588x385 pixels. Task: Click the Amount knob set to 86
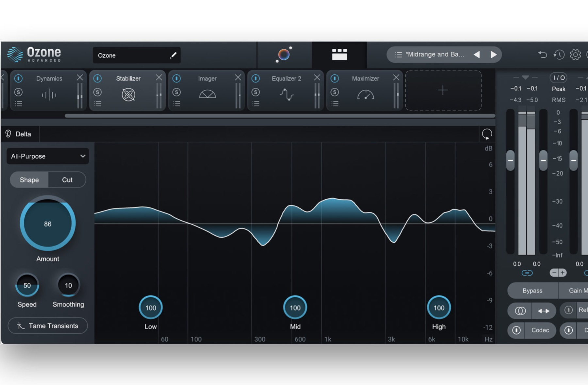[48, 223]
